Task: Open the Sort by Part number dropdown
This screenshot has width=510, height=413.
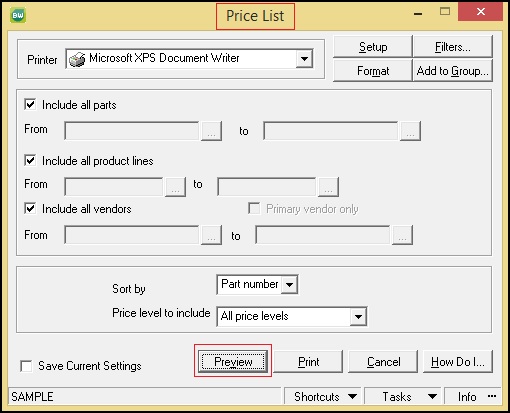Action: [289, 285]
